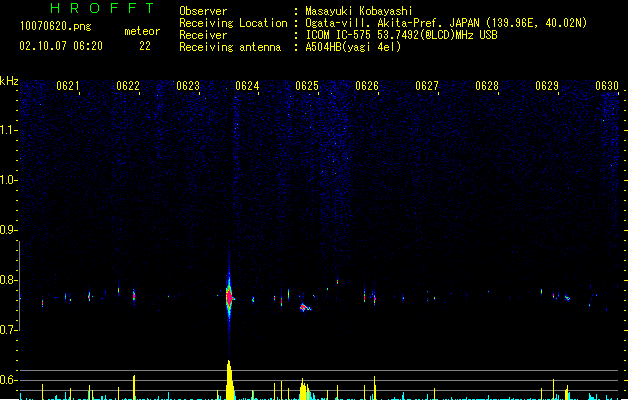Click the date stamp 02.10.07 06:20
This screenshot has height=400, width=629.
[x=61, y=46]
